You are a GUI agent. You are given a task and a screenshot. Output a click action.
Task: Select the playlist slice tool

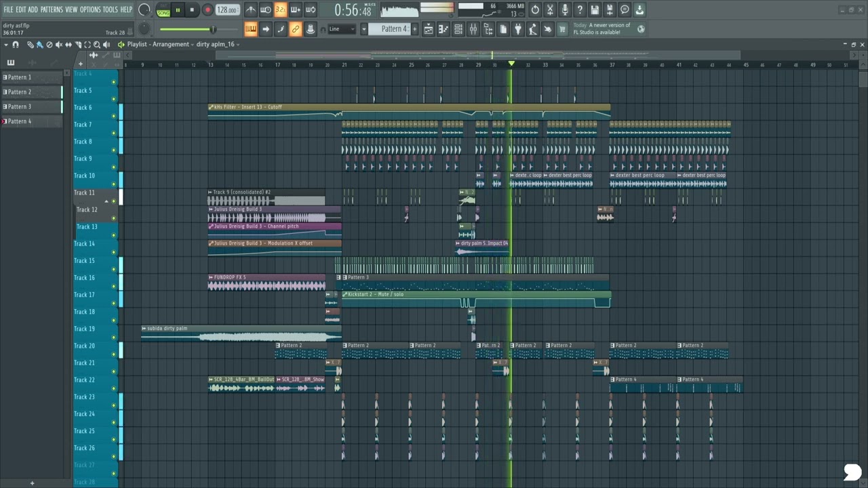(x=78, y=45)
